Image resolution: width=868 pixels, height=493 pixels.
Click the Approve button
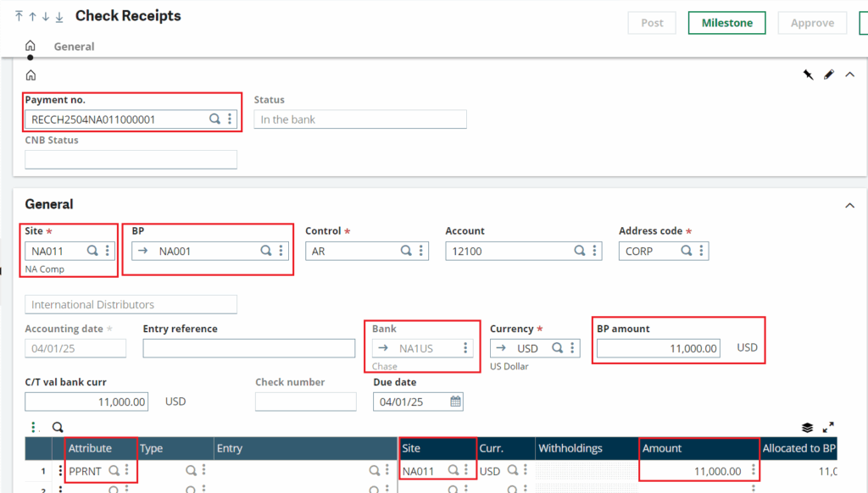point(812,23)
